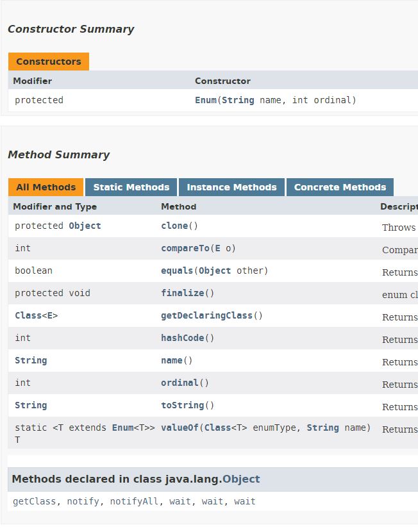The image size is (418, 532).
Task: Click the 'boolean' return type text
Action: [x=33, y=270]
